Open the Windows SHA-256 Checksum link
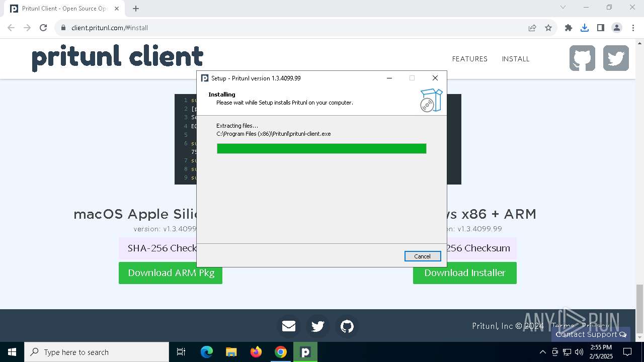This screenshot has width=644, height=362. coord(481,248)
